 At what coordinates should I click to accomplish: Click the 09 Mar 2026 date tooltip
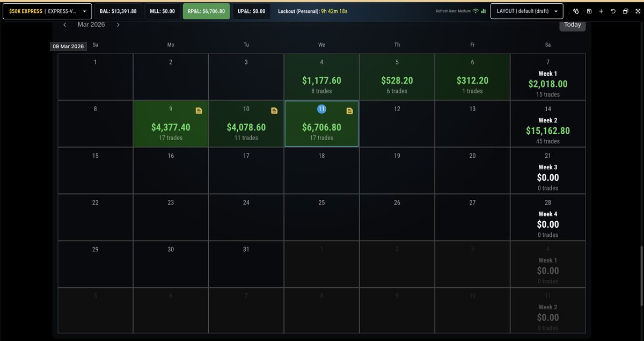(68, 47)
